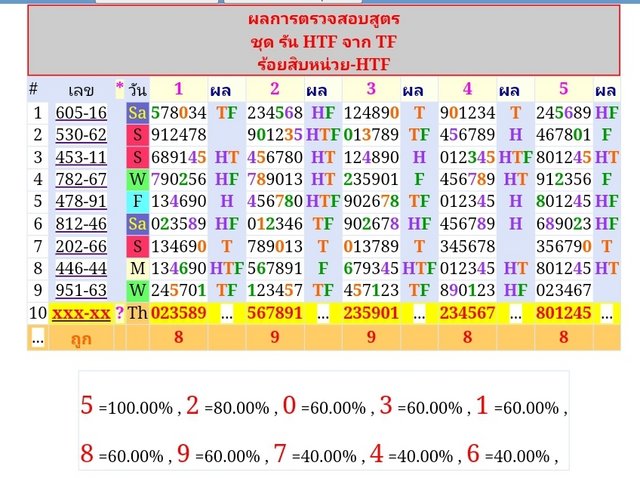Select cell 235901 in yellow row 10
Screen dimensions: 640x478
pyautogui.click(x=371, y=313)
